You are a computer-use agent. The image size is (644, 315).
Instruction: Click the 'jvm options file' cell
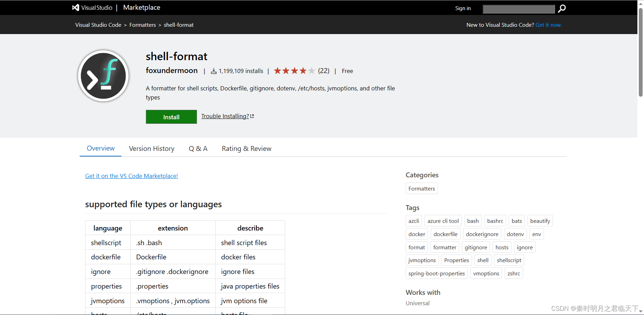250,301
